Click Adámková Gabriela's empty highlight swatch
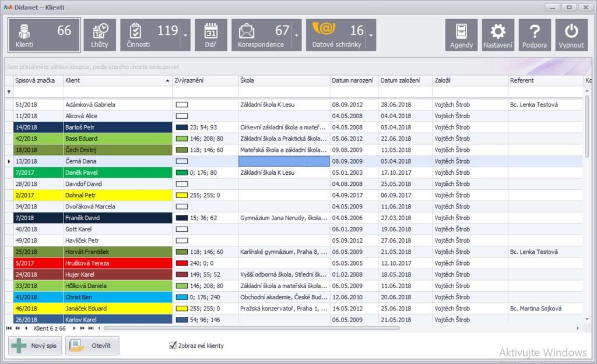This screenshot has height=364, width=597. [x=182, y=105]
